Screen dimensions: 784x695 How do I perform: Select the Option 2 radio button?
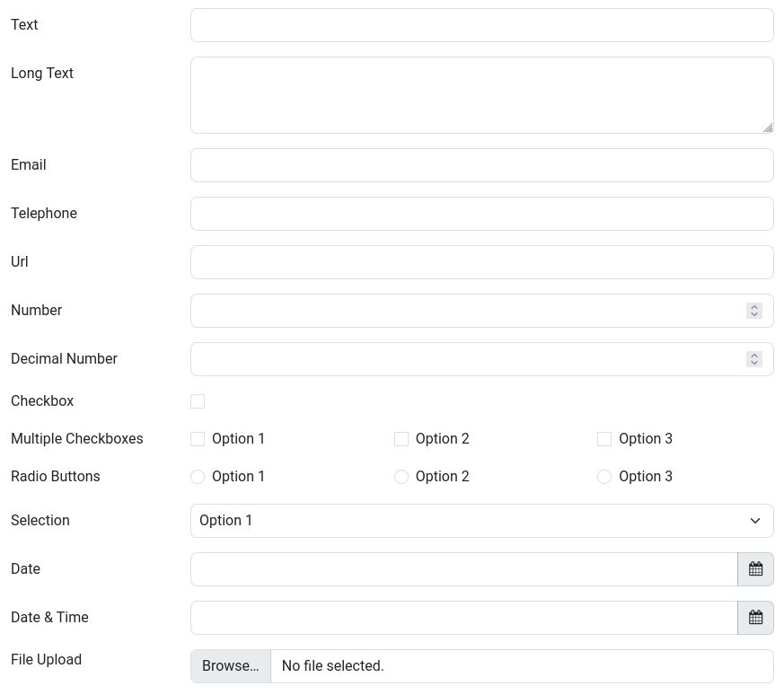(401, 477)
